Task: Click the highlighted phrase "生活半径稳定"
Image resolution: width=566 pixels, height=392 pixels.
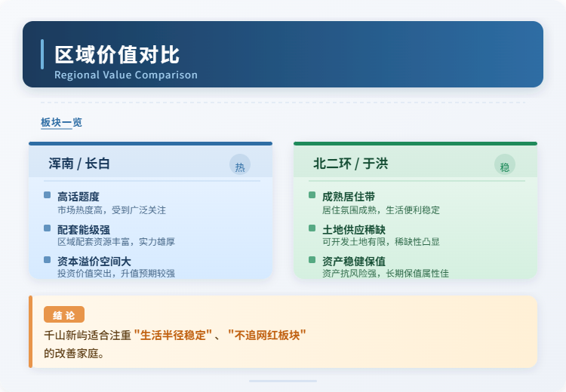Action: (x=173, y=335)
